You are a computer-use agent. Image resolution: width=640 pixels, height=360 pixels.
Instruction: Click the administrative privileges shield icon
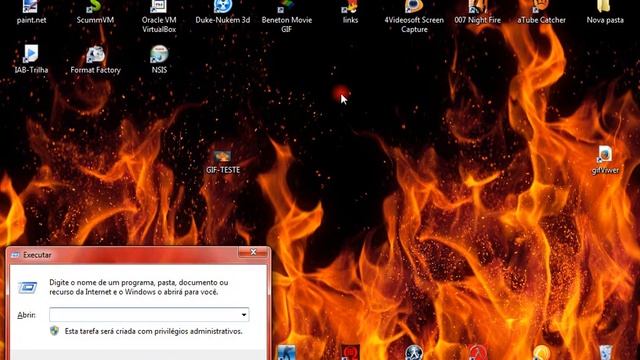(x=54, y=331)
